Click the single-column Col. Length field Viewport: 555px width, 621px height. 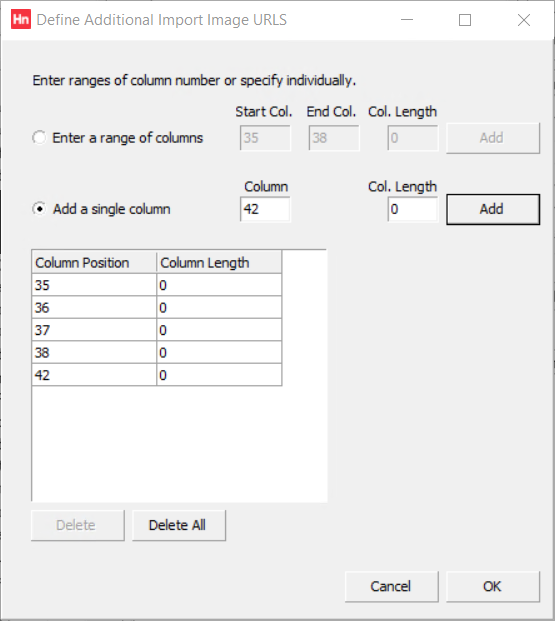pyautogui.click(x=413, y=209)
